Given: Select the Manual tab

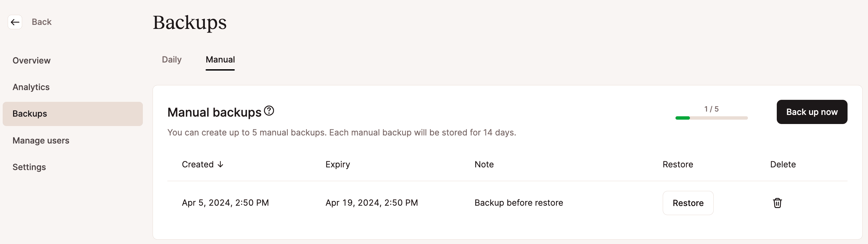Looking at the screenshot, I should [220, 59].
